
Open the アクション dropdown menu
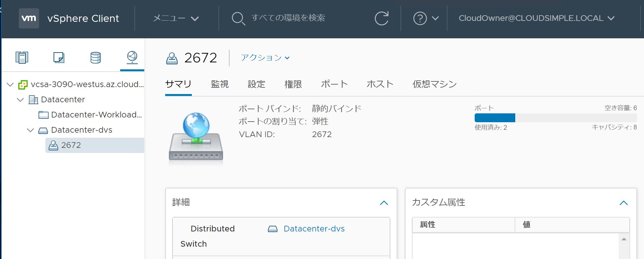(265, 58)
